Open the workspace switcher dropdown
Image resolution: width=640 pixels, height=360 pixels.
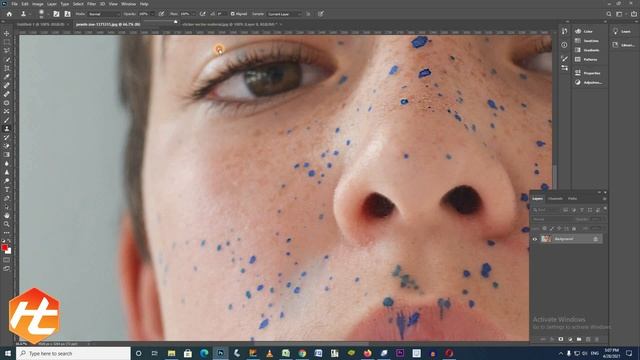click(x=620, y=14)
